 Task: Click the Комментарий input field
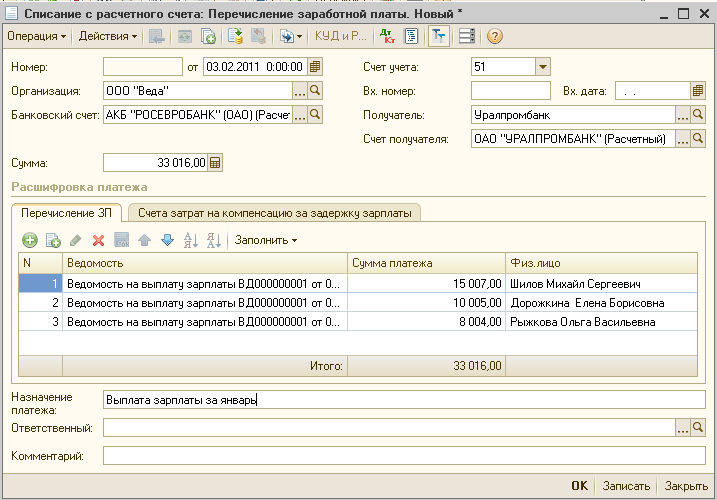point(404,456)
